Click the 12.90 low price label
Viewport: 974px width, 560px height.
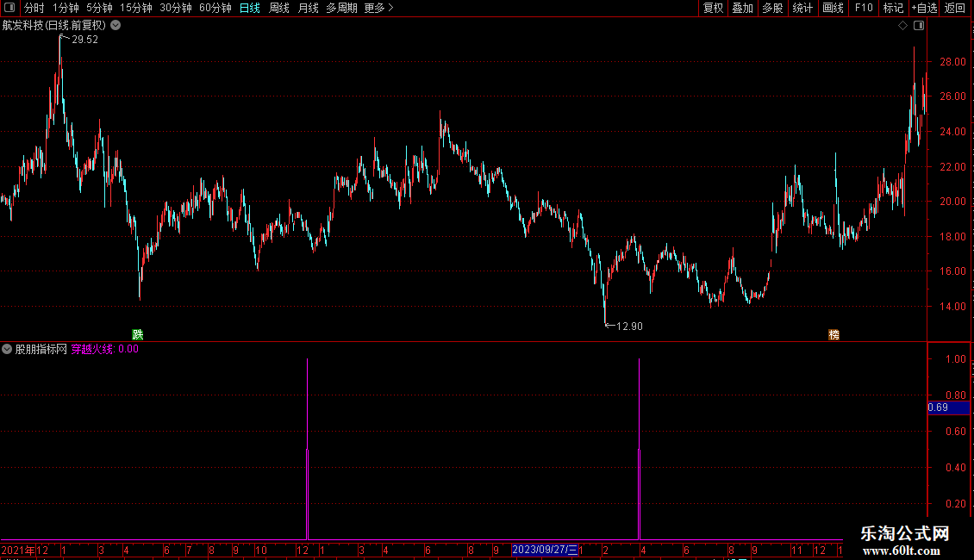[629, 326]
